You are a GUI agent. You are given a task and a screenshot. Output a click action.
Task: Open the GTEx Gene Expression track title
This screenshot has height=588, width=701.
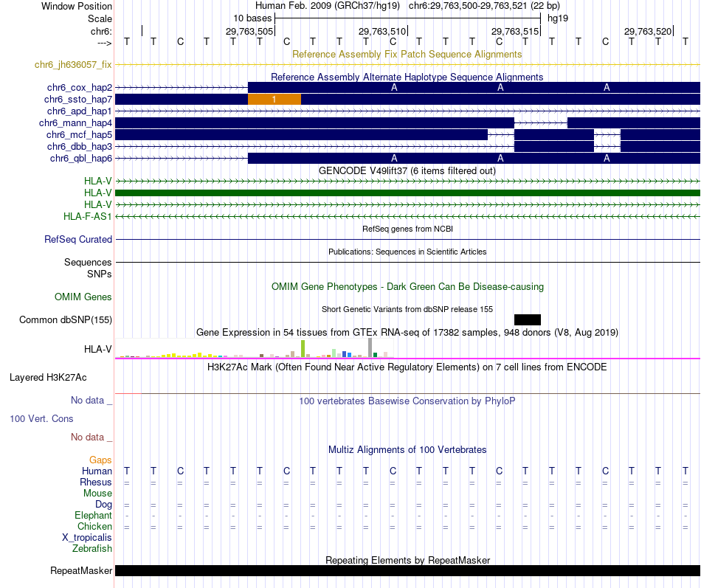[407, 332]
